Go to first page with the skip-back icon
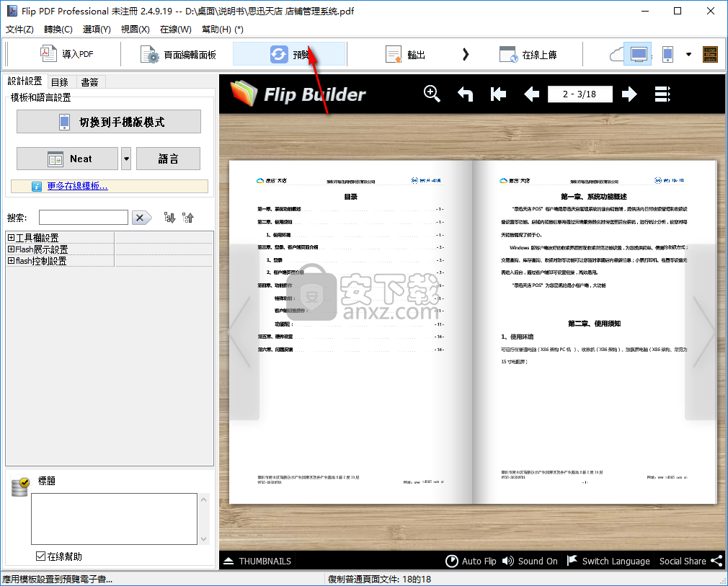 coord(498,94)
